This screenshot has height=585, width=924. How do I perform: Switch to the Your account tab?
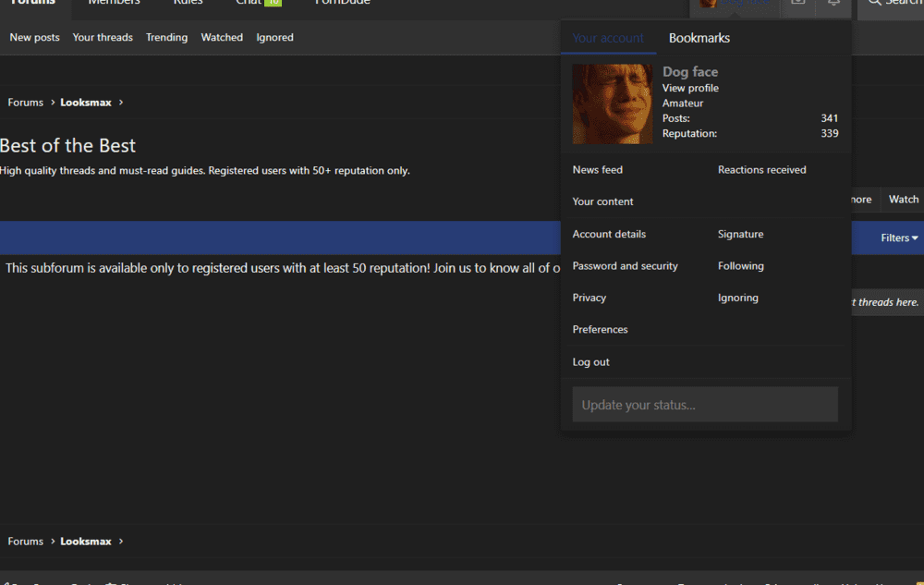tap(608, 38)
